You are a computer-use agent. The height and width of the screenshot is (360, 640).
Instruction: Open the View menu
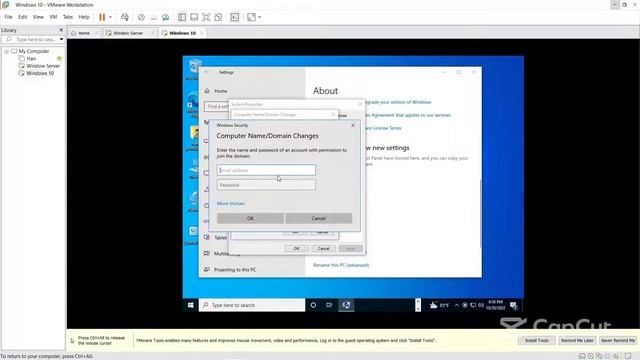coord(38,17)
